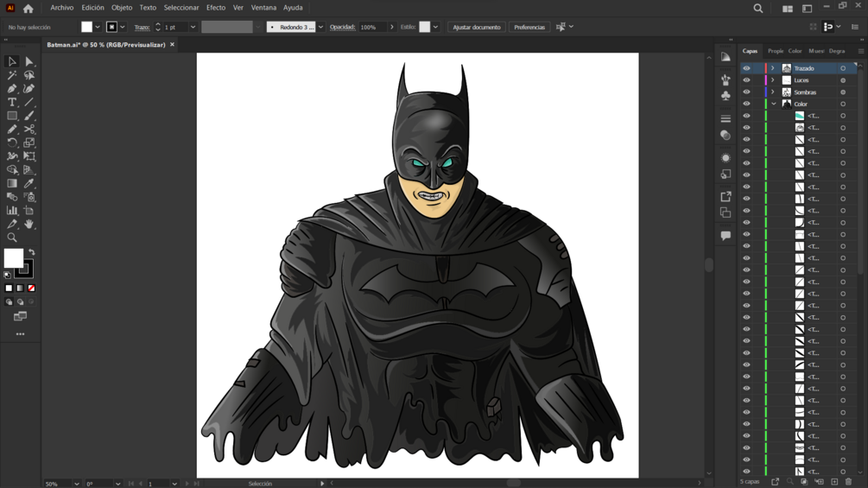Screen dimensions: 868x488
Task: Click the Ajustar documento button
Action: point(477,27)
